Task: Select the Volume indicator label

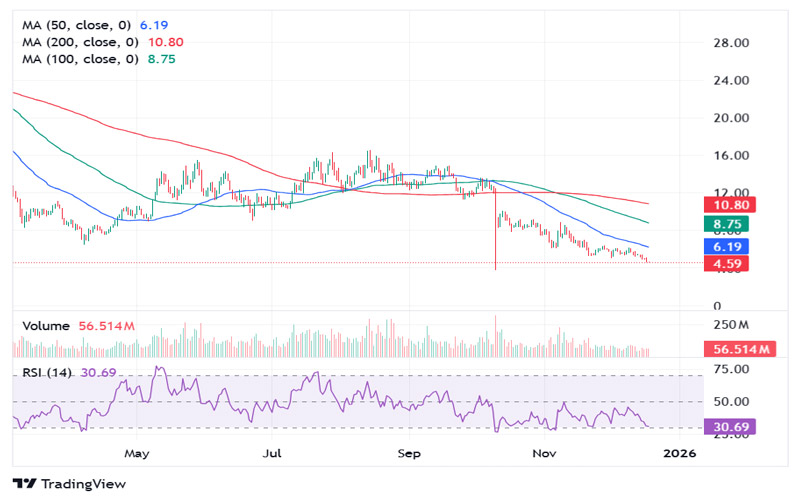Action: (46, 326)
